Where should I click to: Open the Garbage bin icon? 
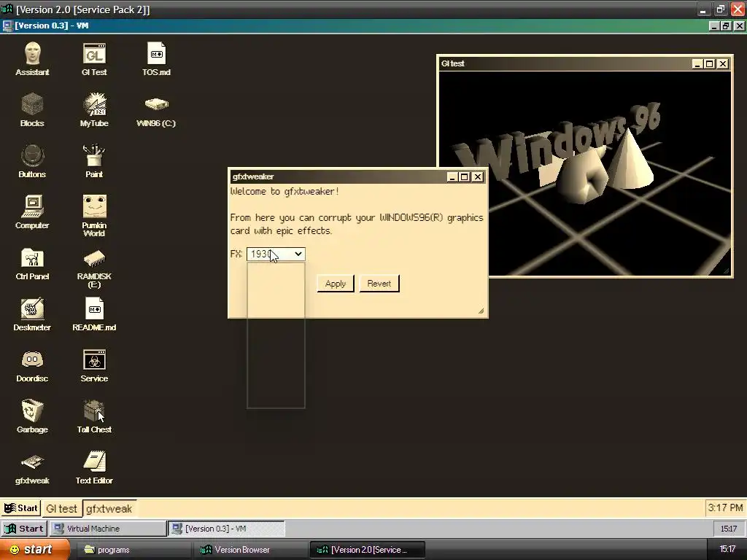tap(32, 416)
